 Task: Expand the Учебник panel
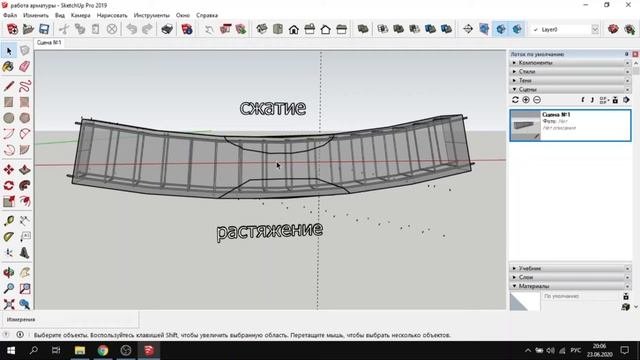click(x=570, y=269)
